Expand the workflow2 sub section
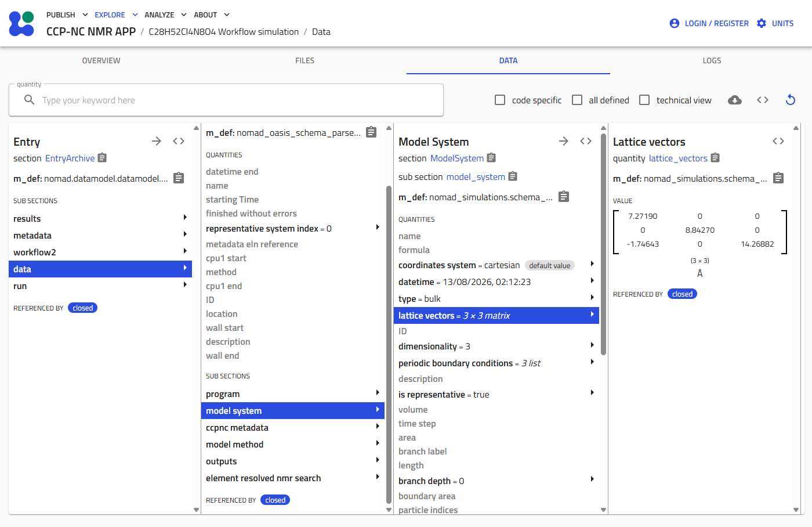The image size is (812, 527). (100, 252)
